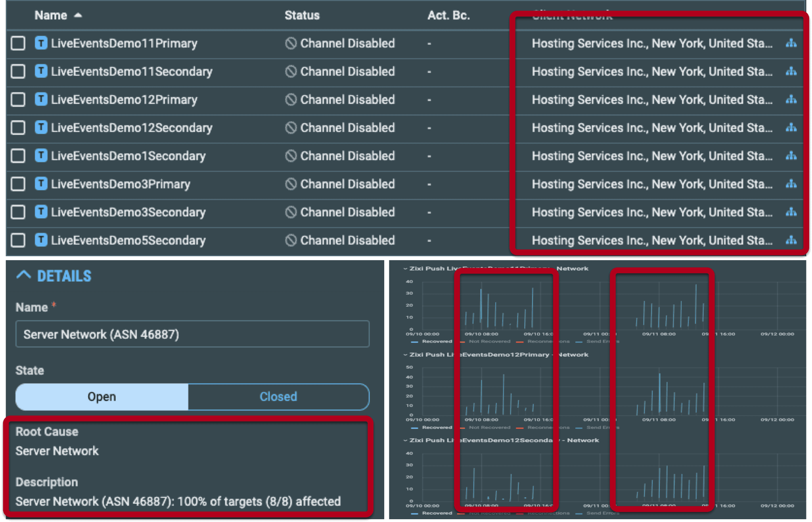
Task: Tick the LiveEventsDemo5Secondary checkbox
Action: (18, 240)
